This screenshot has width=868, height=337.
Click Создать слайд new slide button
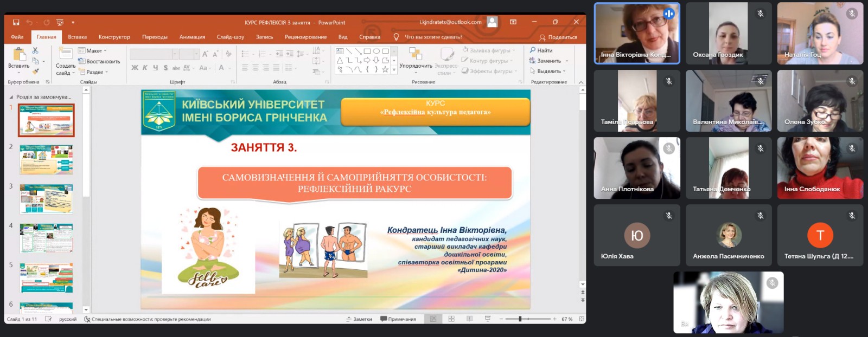66,61
